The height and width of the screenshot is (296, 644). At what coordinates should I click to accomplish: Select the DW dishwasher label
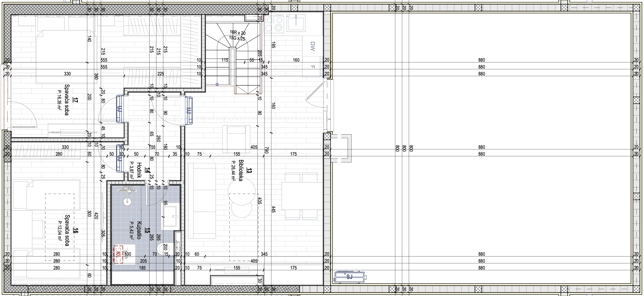point(313,46)
